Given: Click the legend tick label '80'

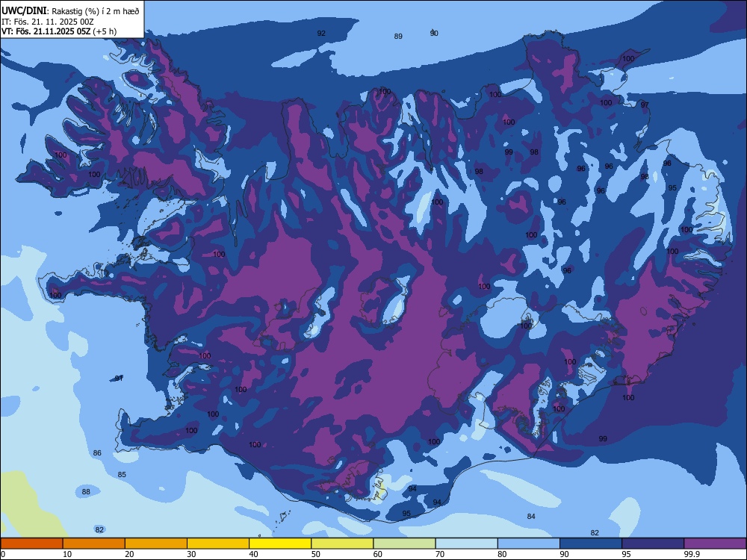Looking at the screenshot, I should click(502, 554).
